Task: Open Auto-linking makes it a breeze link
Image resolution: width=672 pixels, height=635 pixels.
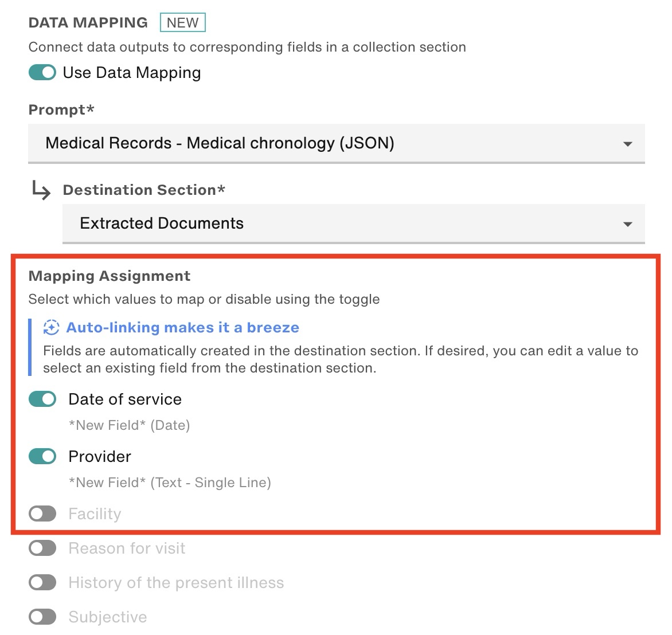Action: click(x=182, y=327)
